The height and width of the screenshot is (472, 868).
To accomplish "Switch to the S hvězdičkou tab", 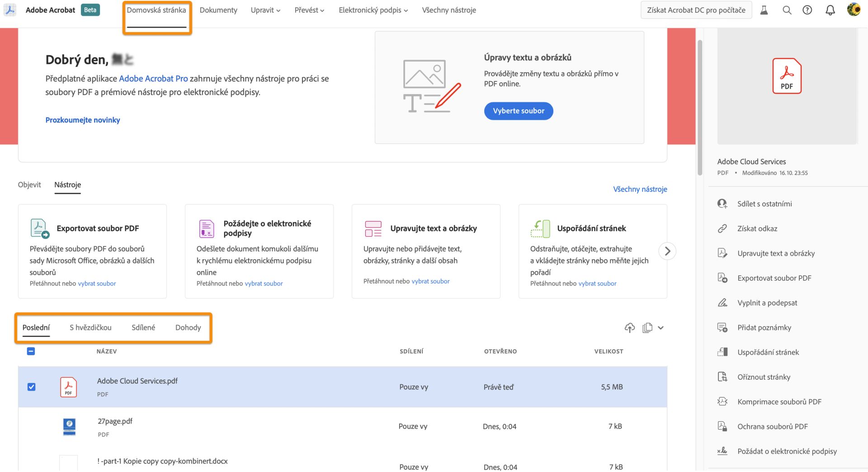I will [90, 328].
